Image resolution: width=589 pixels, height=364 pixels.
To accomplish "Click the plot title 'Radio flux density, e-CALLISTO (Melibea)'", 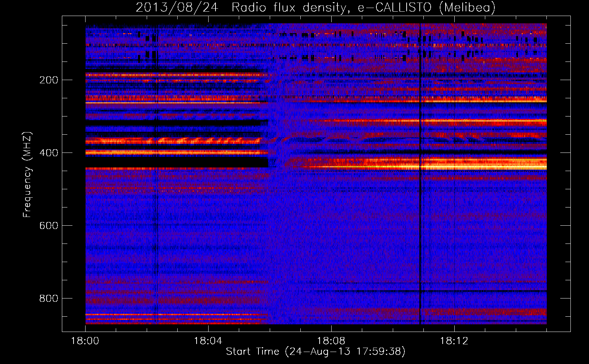I will (363, 7).
